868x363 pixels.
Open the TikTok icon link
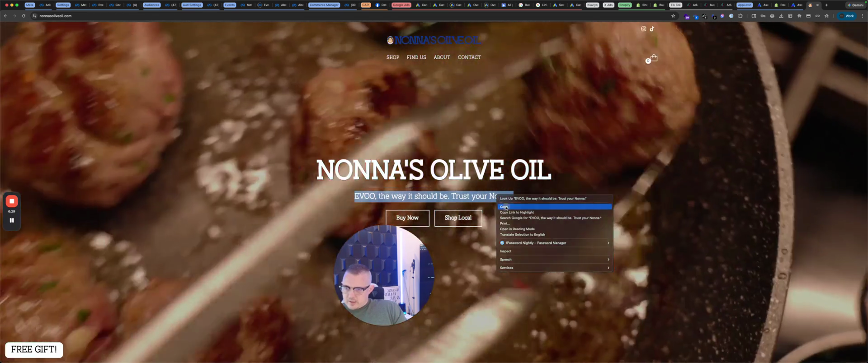click(652, 29)
